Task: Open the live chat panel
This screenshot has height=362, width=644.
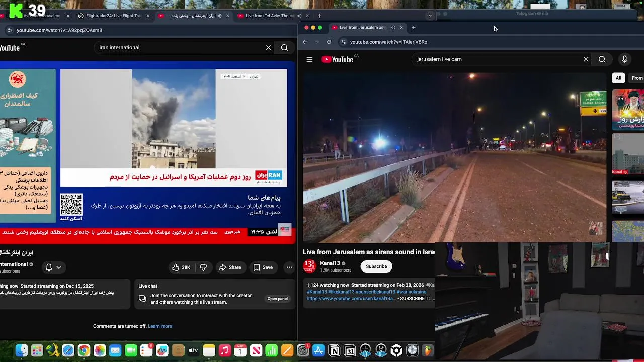Action: [x=277, y=299]
